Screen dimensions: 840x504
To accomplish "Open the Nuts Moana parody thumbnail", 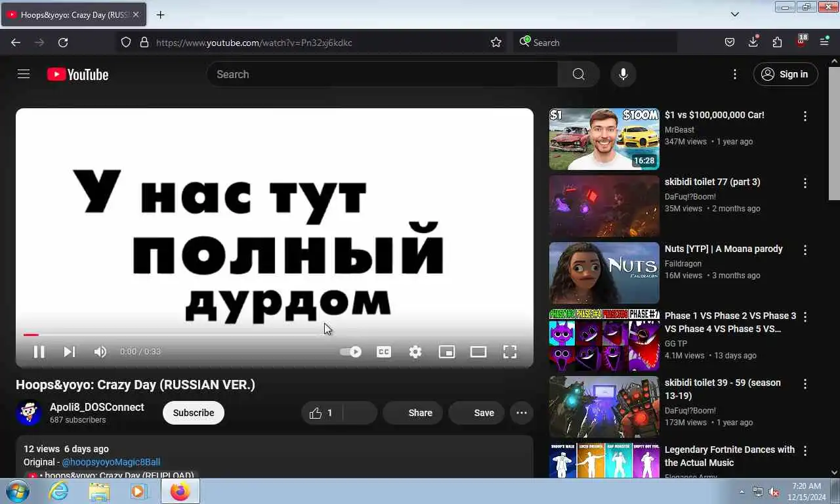I will point(604,273).
